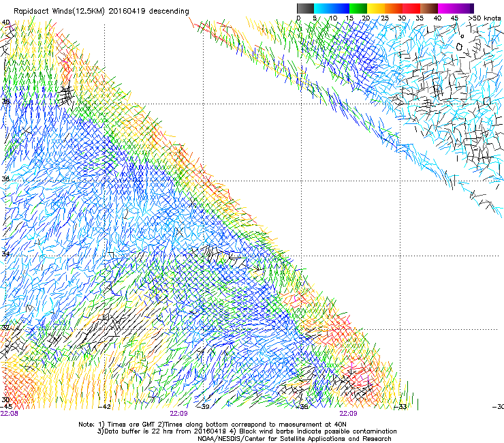The width and height of the screenshot is (504, 443).
Task: Click the purple 22:09 time label near -36
Action: pos(348,414)
